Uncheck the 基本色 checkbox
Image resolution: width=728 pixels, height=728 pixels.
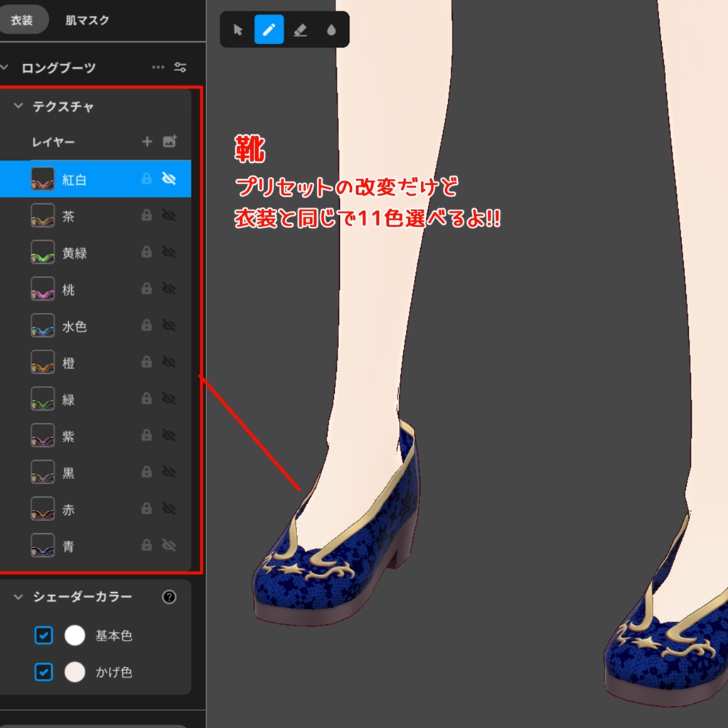(44, 636)
